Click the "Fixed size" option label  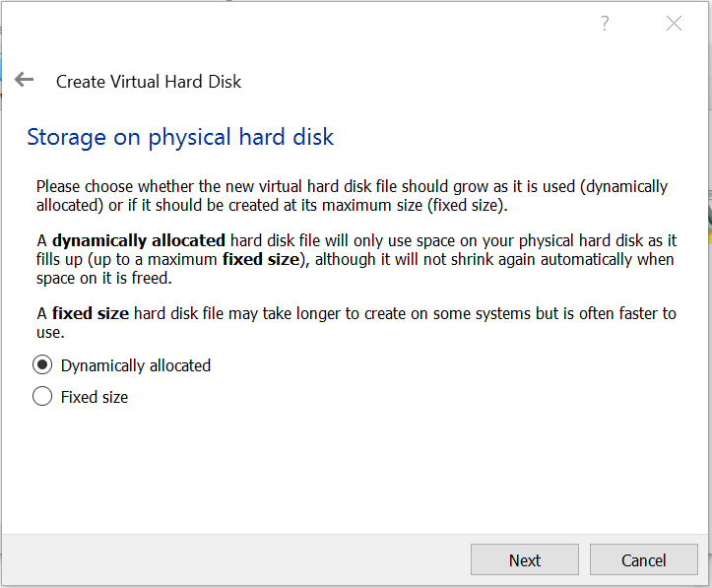[95, 397]
